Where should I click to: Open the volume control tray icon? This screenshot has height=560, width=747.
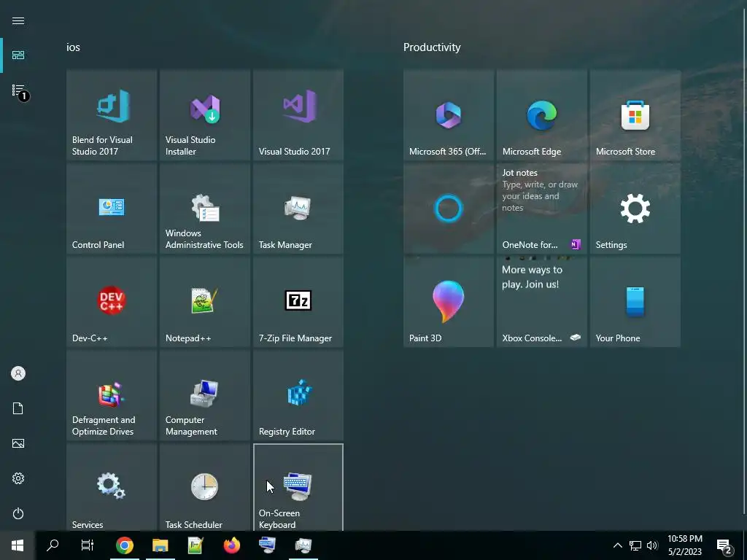click(x=652, y=545)
